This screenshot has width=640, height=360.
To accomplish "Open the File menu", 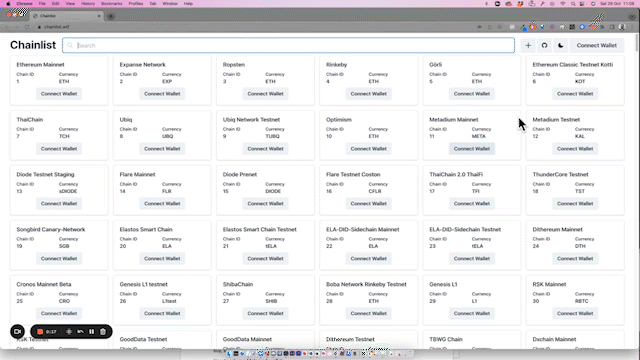I will (42, 4).
